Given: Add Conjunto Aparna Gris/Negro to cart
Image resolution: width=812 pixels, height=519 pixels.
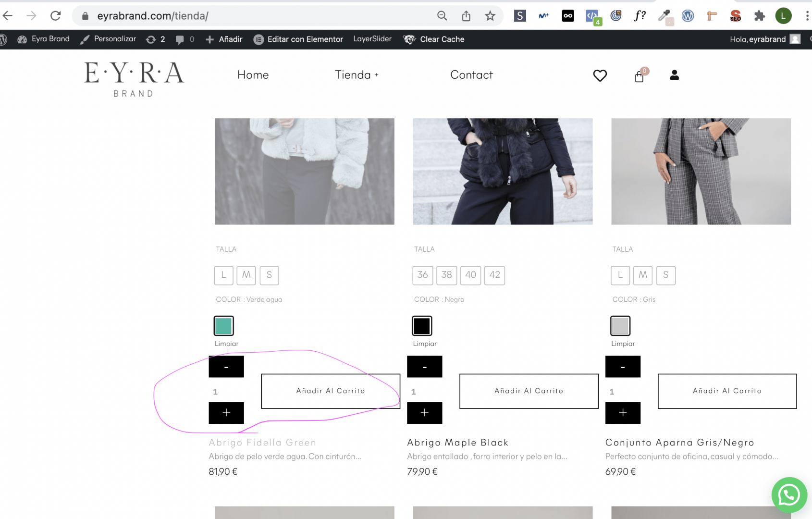Looking at the screenshot, I should tap(727, 391).
